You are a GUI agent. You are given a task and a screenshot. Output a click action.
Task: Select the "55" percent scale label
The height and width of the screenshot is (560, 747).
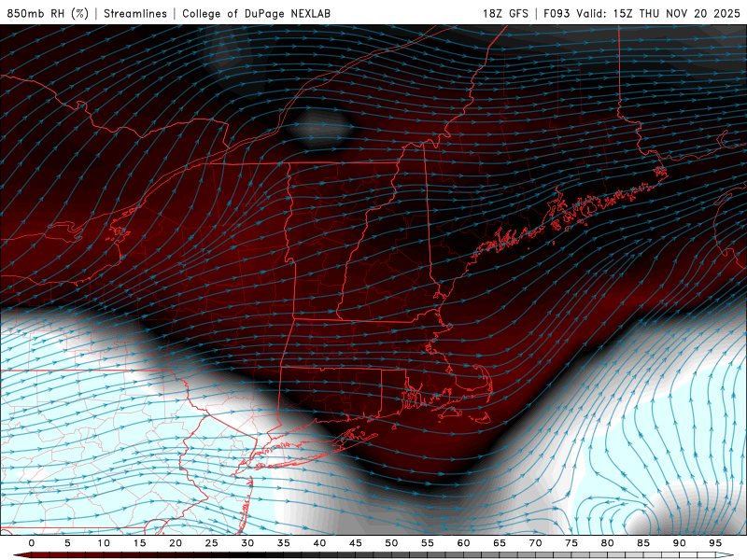point(428,543)
